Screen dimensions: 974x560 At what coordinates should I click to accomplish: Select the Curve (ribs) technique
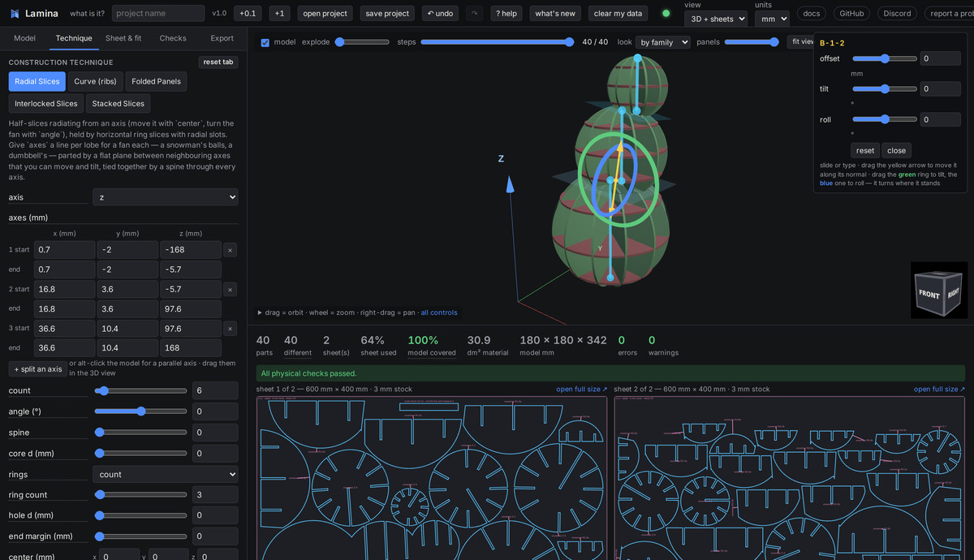pos(96,81)
